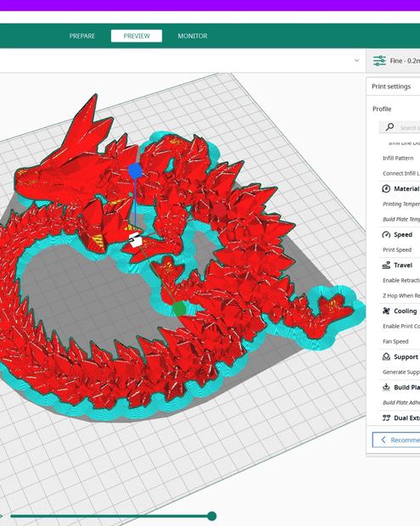
Task: Click the Connect Infill Lines setting
Action: (x=401, y=173)
